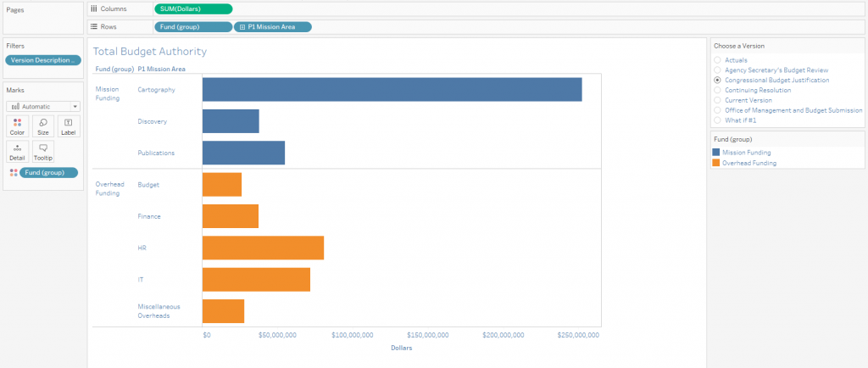Click the orange Overhead Funding legend swatch
868x368 pixels.
(716, 163)
